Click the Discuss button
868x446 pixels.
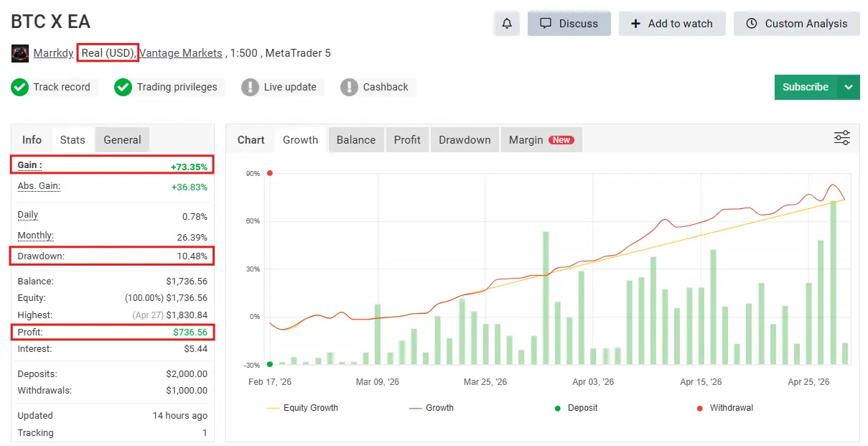click(569, 24)
